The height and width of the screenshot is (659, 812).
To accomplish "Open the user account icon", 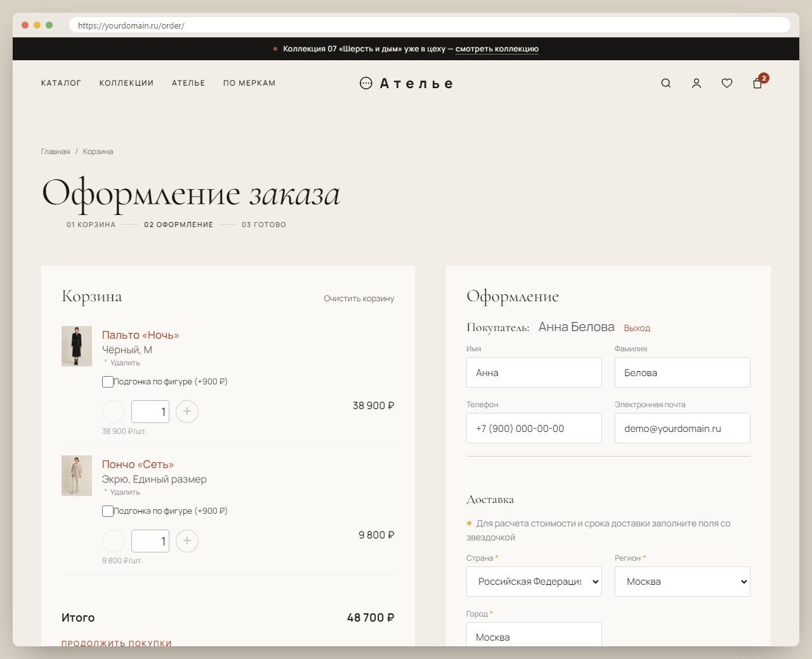I will pos(696,83).
